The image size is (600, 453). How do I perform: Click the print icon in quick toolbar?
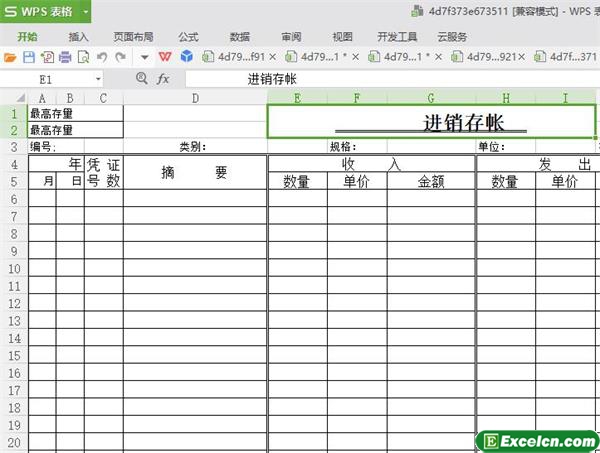65,57
